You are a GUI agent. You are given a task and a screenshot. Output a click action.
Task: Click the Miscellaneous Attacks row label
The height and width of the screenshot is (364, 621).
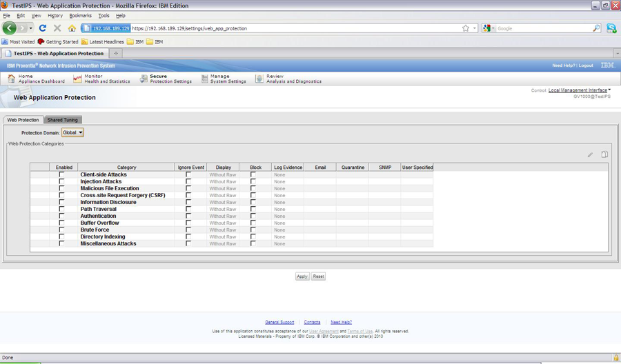tap(108, 243)
